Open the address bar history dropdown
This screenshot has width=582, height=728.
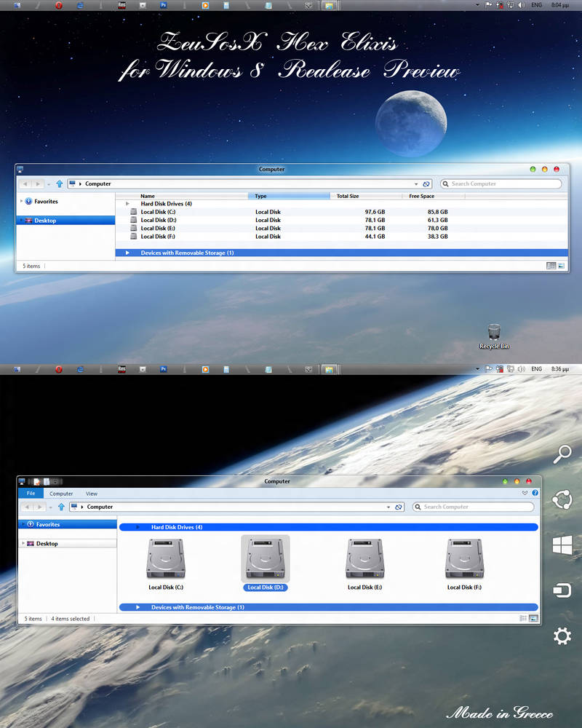coord(388,506)
